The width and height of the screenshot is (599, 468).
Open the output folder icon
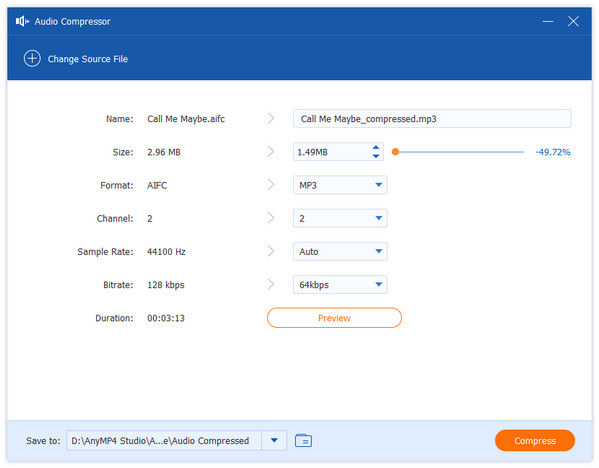click(303, 440)
